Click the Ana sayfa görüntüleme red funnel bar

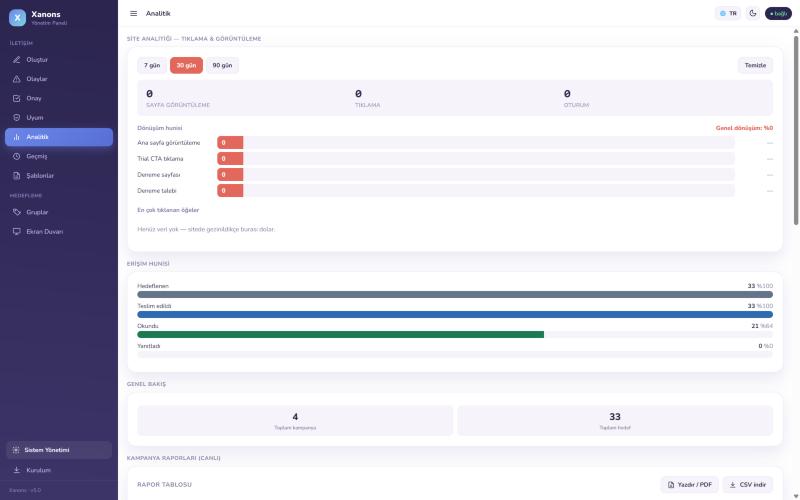(230, 143)
